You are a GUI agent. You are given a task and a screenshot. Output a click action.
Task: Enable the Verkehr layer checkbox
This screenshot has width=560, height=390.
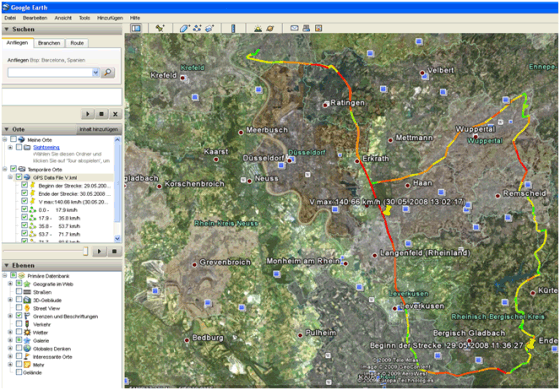[19, 324]
